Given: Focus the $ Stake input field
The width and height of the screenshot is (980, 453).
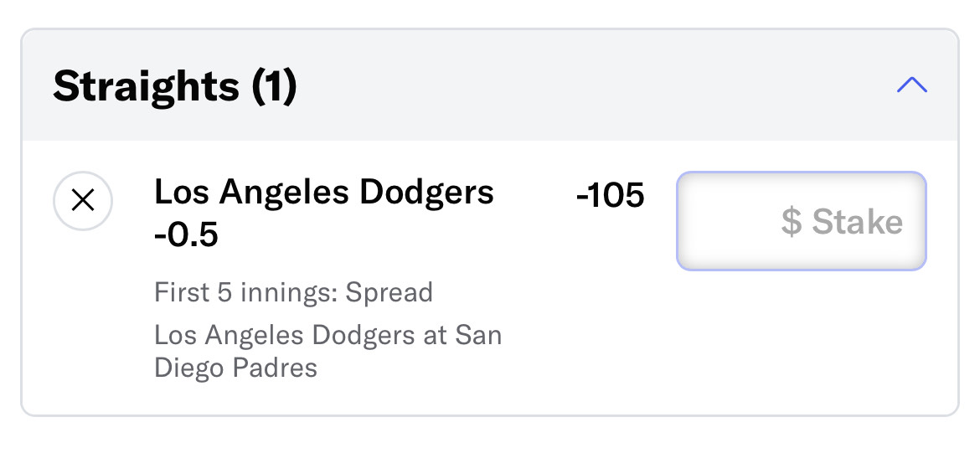Looking at the screenshot, I should pyautogui.click(x=802, y=221).
